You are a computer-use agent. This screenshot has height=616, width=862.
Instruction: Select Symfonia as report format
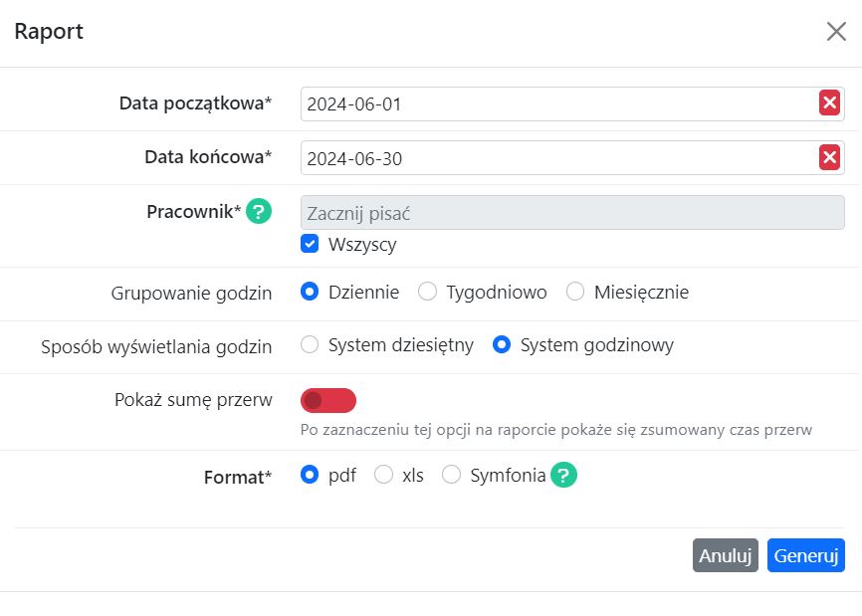450,476
